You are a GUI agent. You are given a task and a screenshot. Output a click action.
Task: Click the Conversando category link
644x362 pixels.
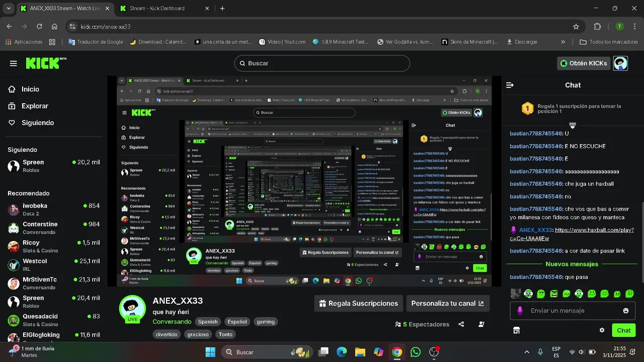coord(172,322)
